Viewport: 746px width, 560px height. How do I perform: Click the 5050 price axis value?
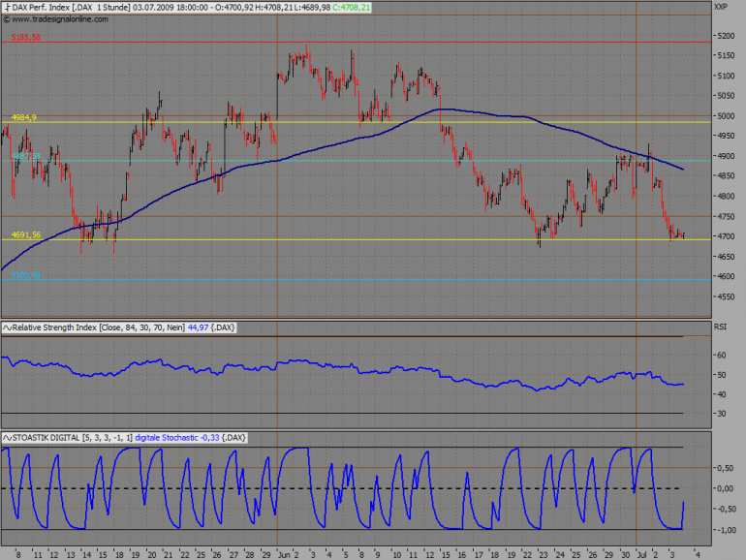(725, 96)
